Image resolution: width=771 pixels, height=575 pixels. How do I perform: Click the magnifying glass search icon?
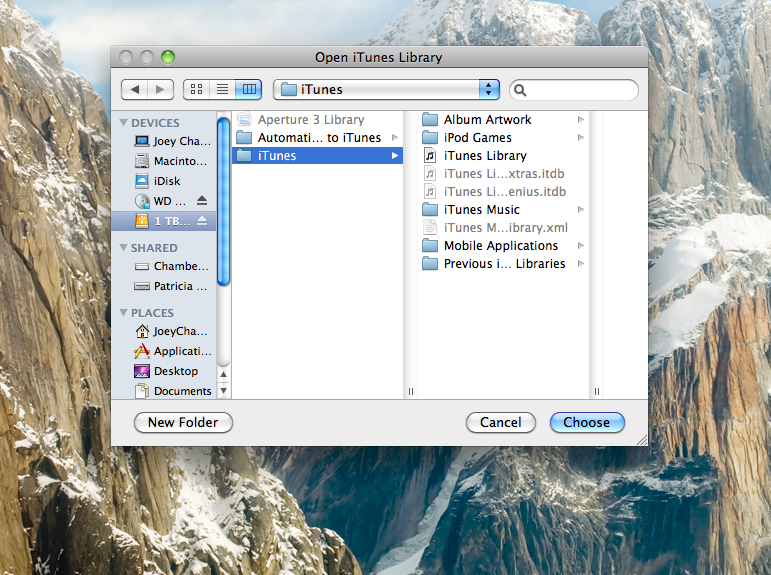coord(520,90)
